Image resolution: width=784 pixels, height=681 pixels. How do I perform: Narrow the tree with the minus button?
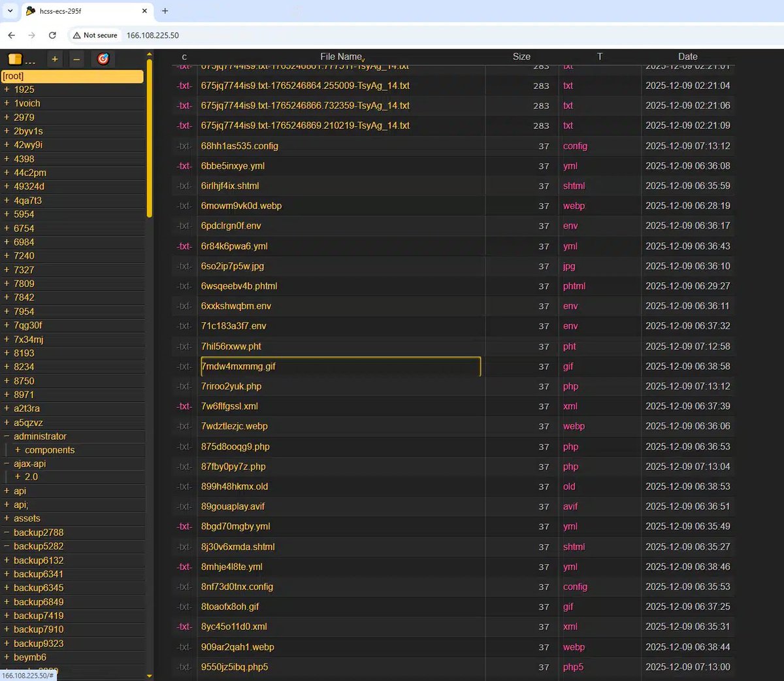[x=76, y=59]
